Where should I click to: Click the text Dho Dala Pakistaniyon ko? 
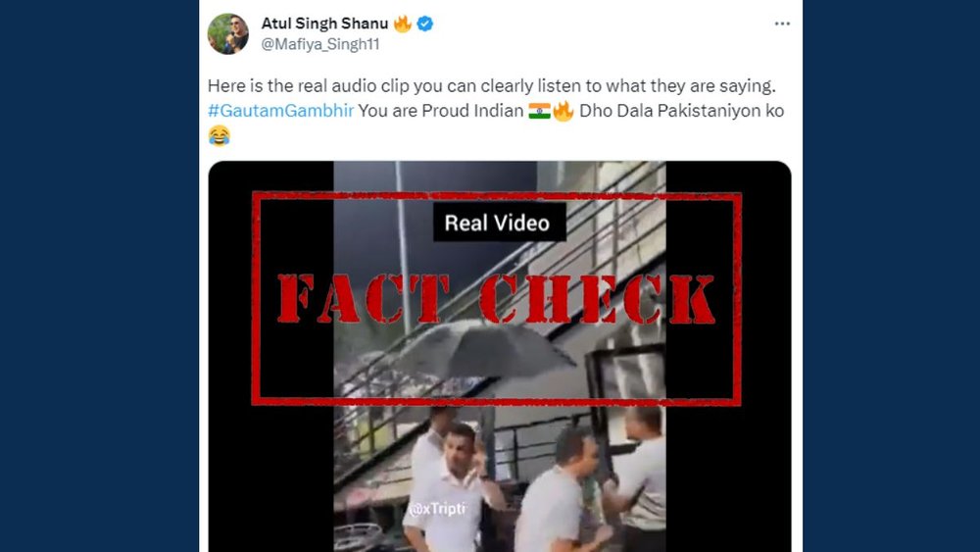[681, 111]
